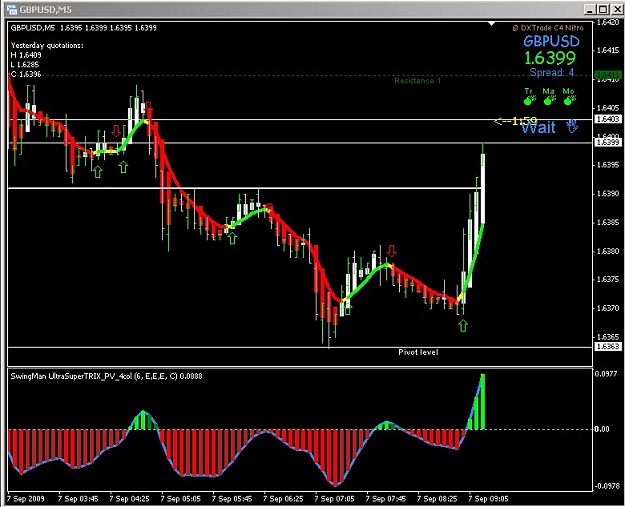Click the green 1.6411 resistance price tag
The height and width of the screenshot is (507, 625).
tap(607, 75)
